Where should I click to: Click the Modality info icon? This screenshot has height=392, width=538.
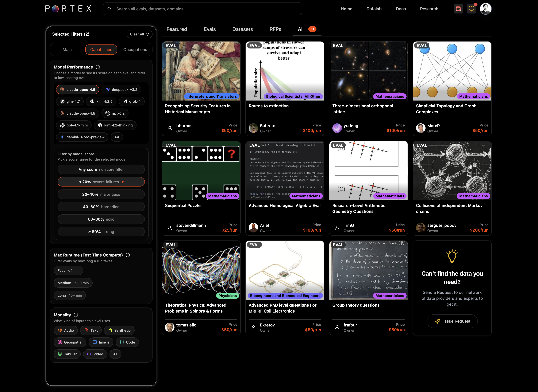coord(76,315)
